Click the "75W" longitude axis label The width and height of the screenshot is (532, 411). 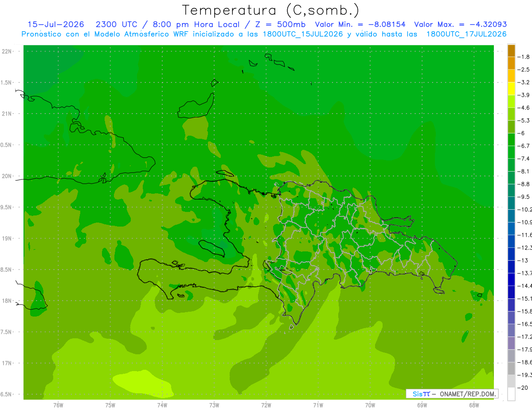[x=110, y=405]
